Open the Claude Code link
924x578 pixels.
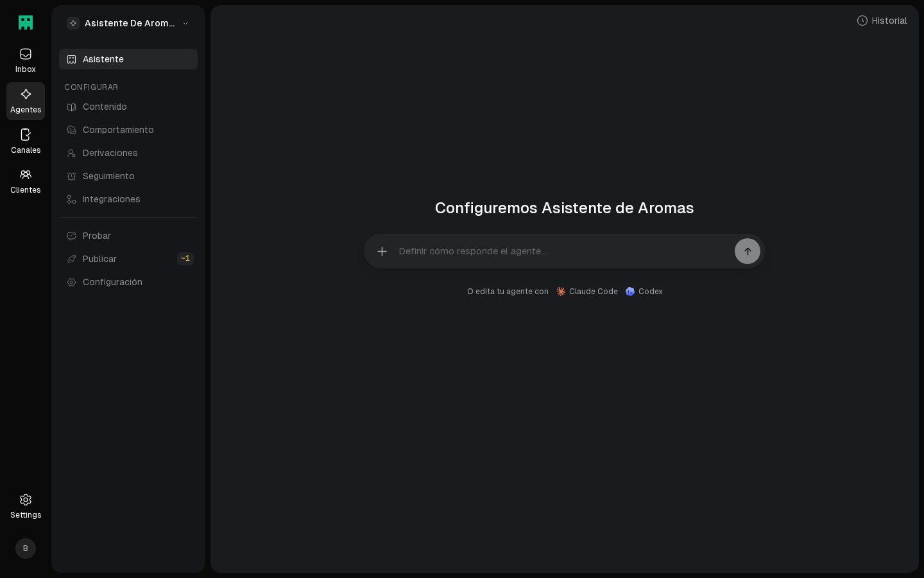pos(587,292)
